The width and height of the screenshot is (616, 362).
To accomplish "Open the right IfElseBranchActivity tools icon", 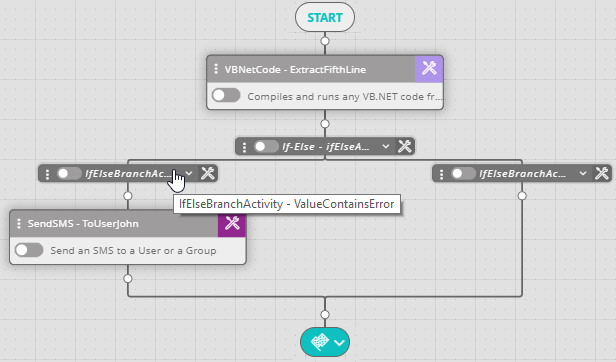I will tap(601, 173).
